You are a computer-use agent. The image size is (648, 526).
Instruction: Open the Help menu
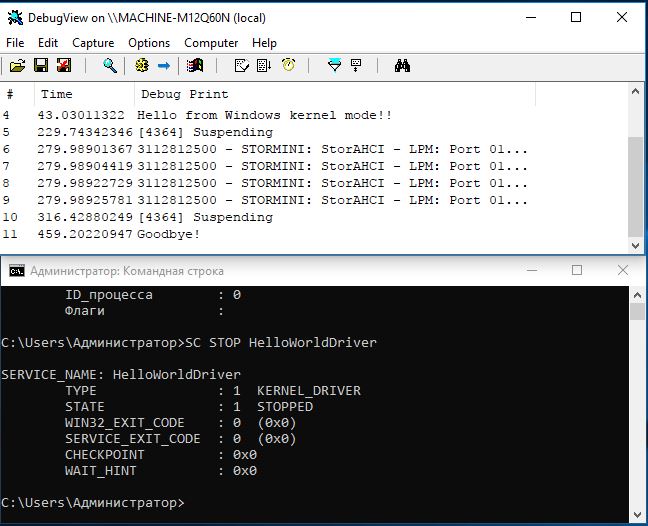pos(264,43)
